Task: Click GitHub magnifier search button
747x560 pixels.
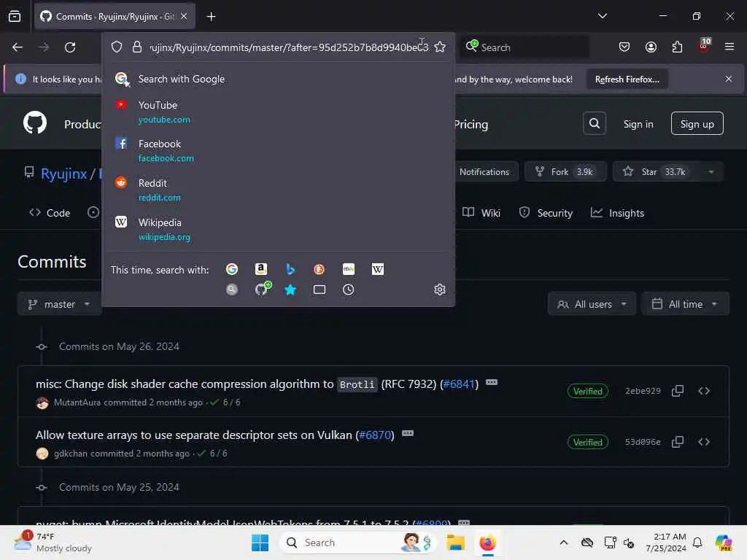Action: 594,124
